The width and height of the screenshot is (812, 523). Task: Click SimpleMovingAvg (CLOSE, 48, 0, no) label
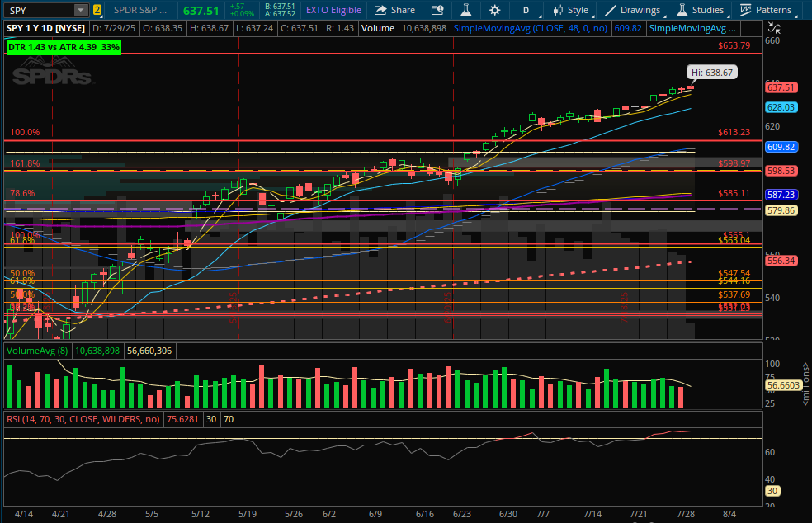(531, 28)
